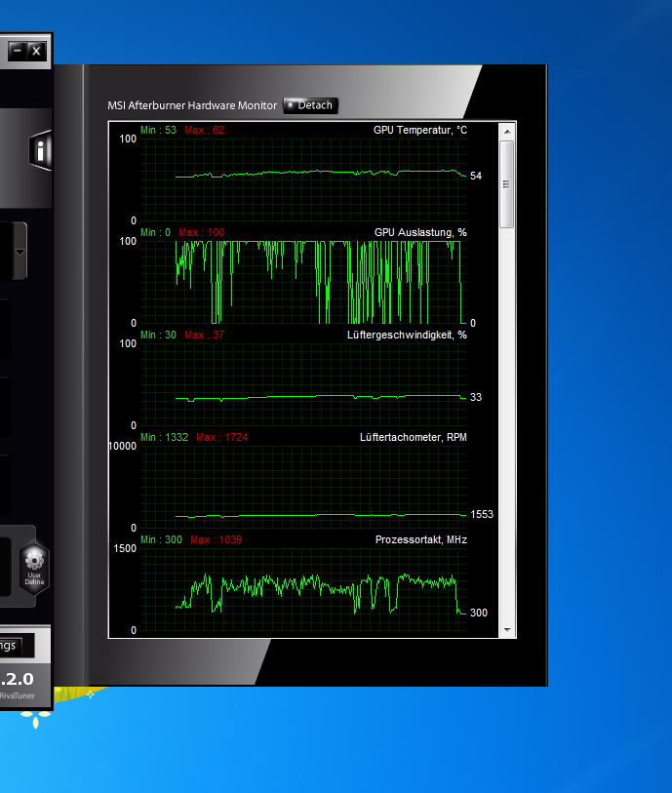
Task: Open the info 'i' icon panel
Action: coord(41,150)
